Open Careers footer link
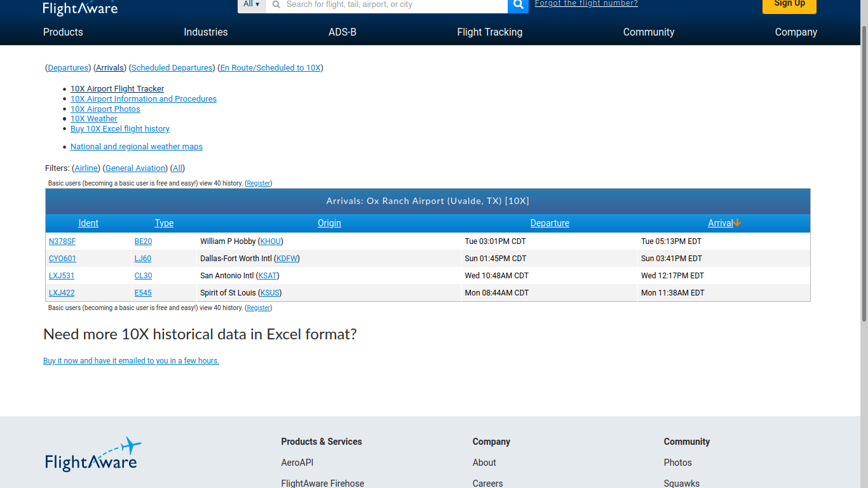868x488 pixels. point(487,484)
